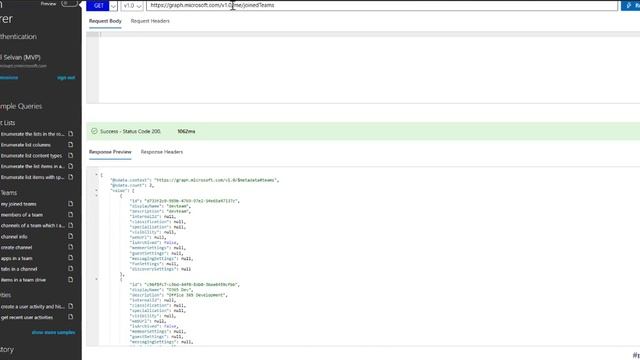Click the sign out link
The width and height of the screenshot is (640, 360).
[66, 78]
